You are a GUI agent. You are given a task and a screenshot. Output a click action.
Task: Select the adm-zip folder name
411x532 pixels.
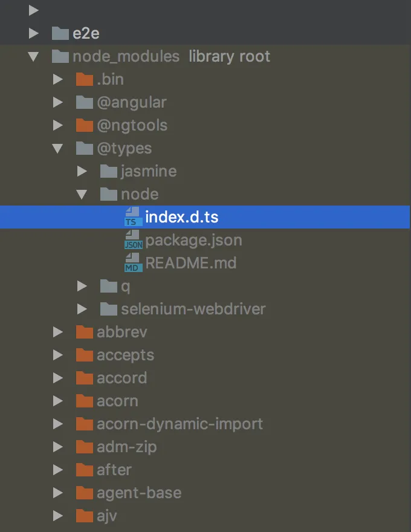pos(127,448)
